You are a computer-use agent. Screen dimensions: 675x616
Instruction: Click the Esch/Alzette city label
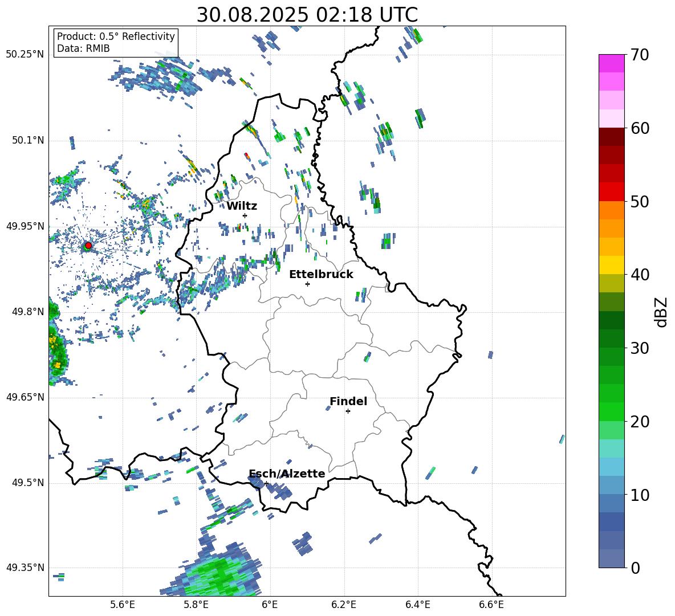pos(287,474)
